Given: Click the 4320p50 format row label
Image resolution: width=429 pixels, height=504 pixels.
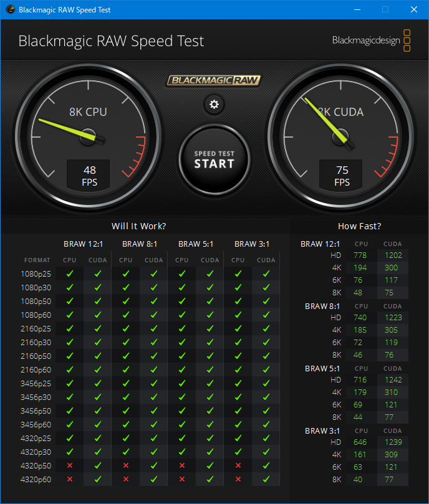Looking at the screenshot, I should 36,466.
